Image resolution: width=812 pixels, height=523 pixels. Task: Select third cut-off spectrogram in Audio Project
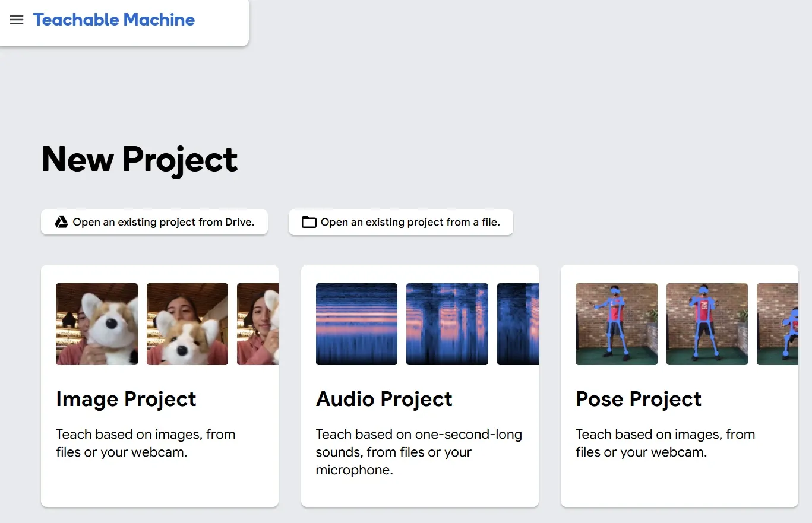click(518, 324)
